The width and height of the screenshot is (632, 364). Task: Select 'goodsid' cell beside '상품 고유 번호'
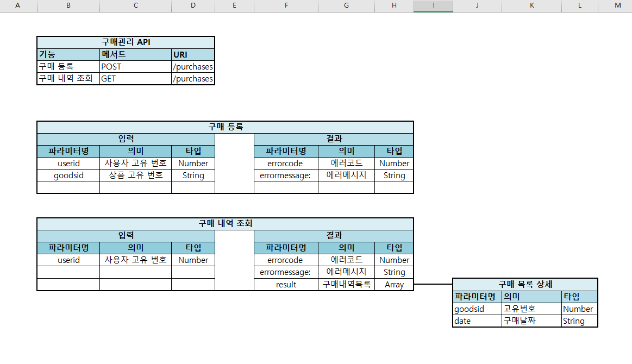tap(68, 175)
